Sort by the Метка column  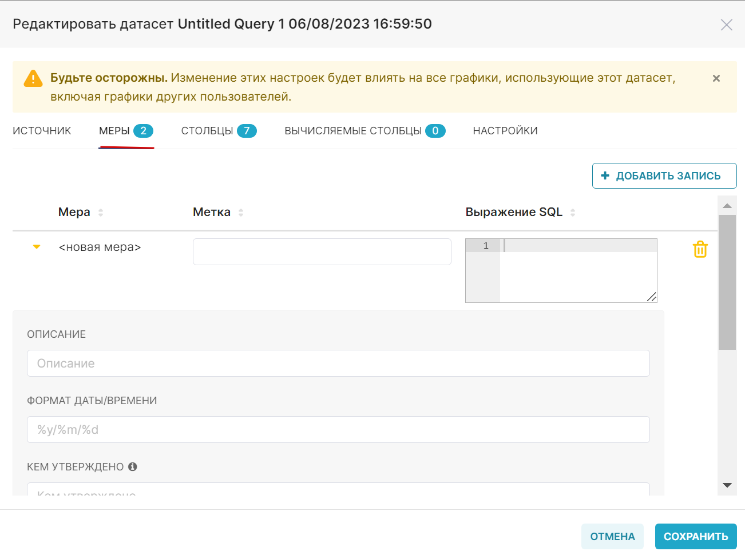click(241, 212)
